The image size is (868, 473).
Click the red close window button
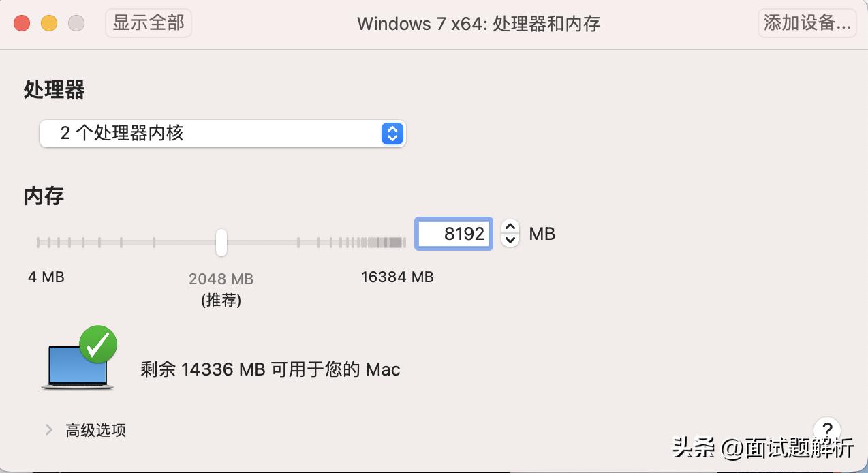click(x=22, y=23)
